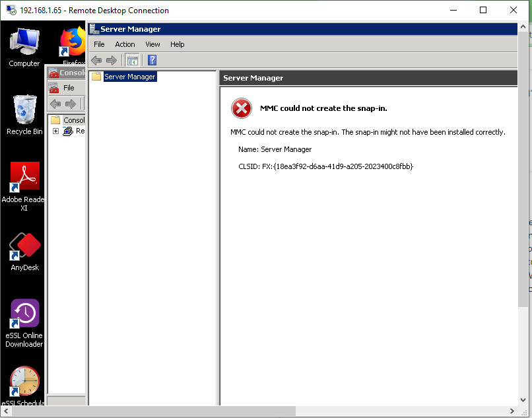Open the File menu in Server Manager
The width and height of the screenshot is (532, 418).
[x=99, y=44]
